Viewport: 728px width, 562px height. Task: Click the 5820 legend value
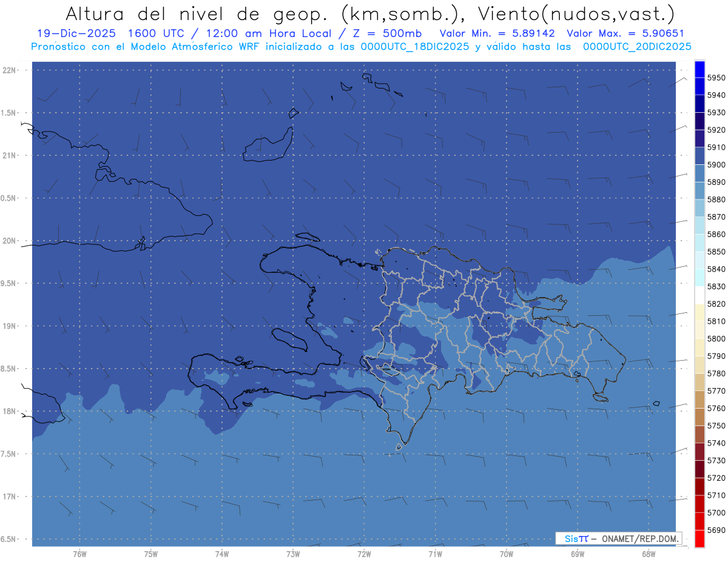click(x=716, y=304)
